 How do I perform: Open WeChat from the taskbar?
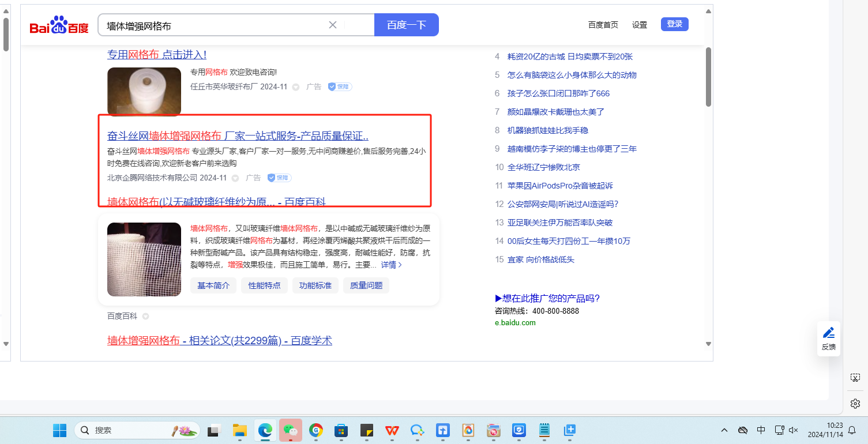click(291, 430)
